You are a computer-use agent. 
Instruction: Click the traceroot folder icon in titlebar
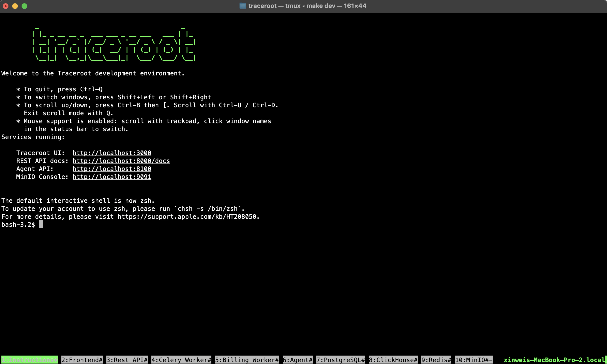243,6
